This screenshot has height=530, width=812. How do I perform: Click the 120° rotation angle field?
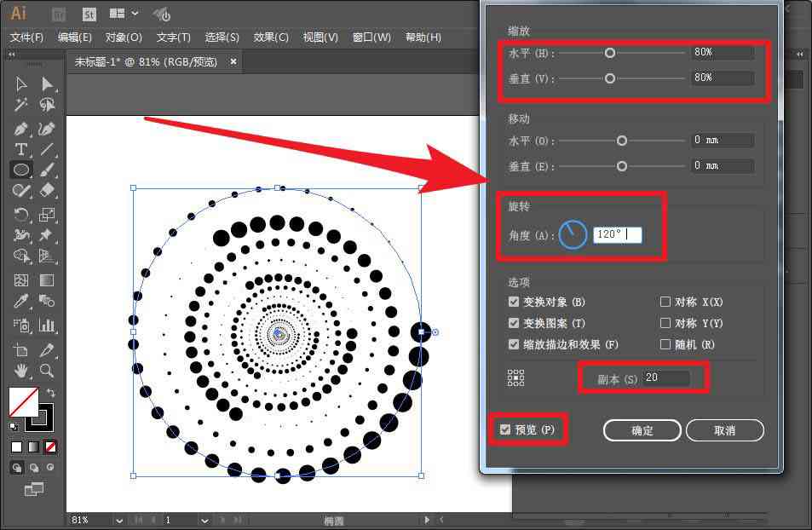point(617,234)
